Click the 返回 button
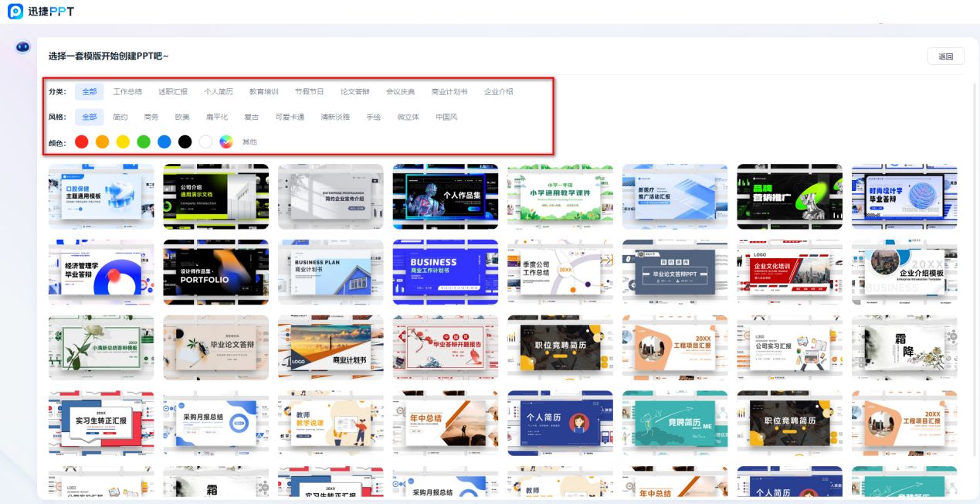The image size is (980, 504). tap(945, 56)
